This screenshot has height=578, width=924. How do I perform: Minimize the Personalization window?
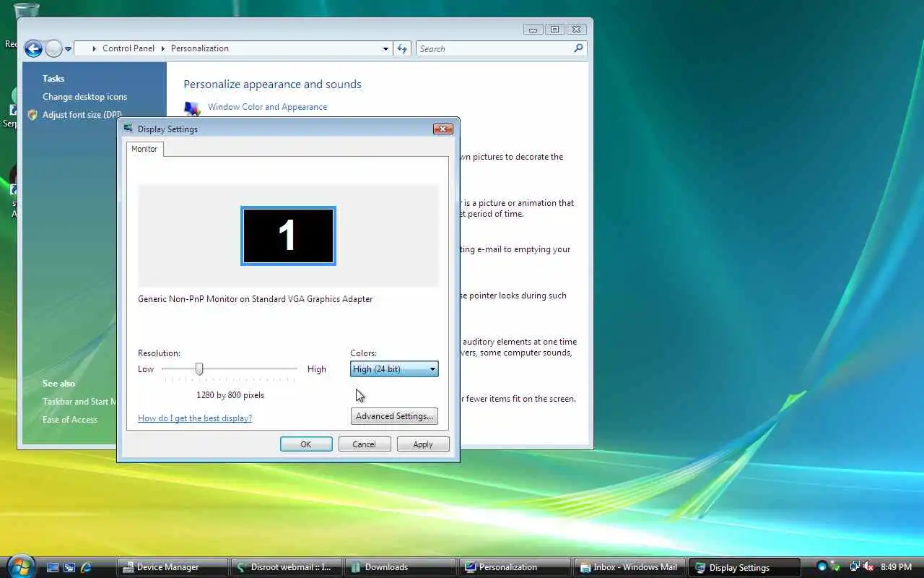click(x=533, y=30)
